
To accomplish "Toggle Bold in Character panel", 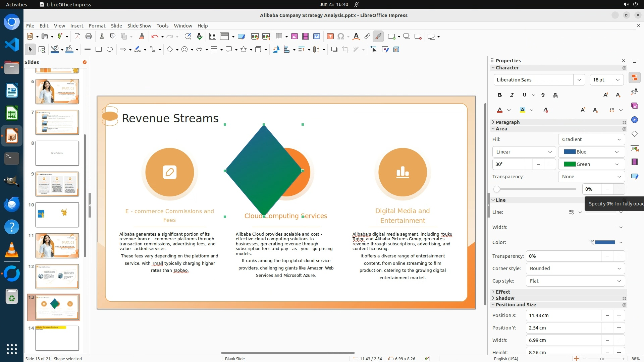I will tap(500, 95).
